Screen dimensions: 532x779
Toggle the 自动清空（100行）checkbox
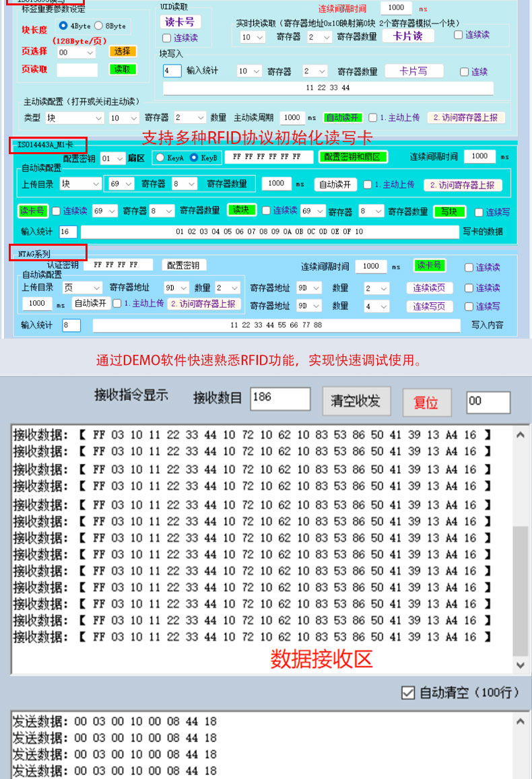point(408,693)
